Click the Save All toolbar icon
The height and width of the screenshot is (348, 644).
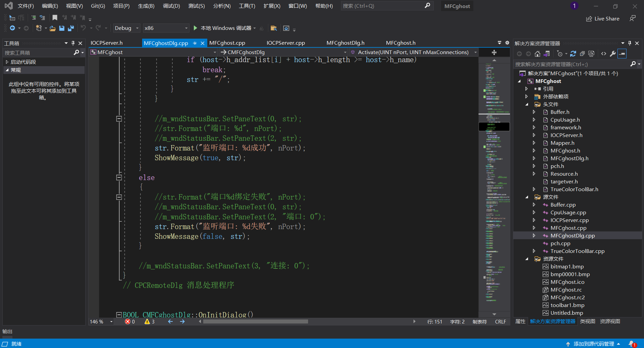pyautogui.click(x=71, y=28)
